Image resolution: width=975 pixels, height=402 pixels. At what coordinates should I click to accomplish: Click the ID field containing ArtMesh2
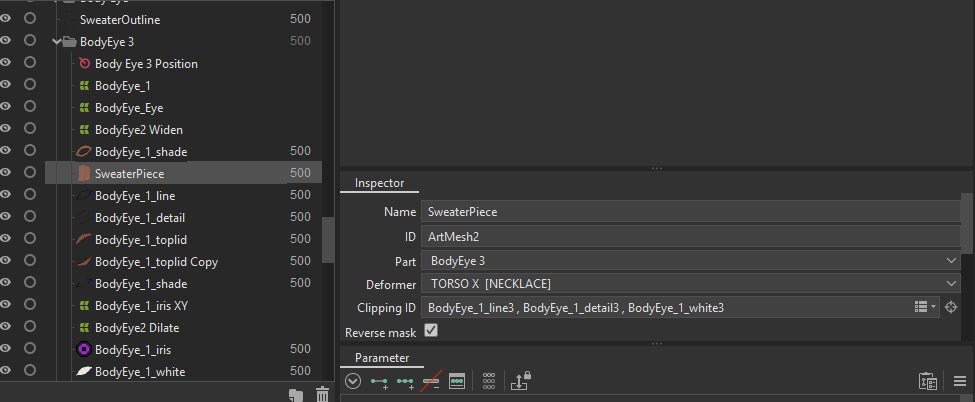click(x=691, y=236)
